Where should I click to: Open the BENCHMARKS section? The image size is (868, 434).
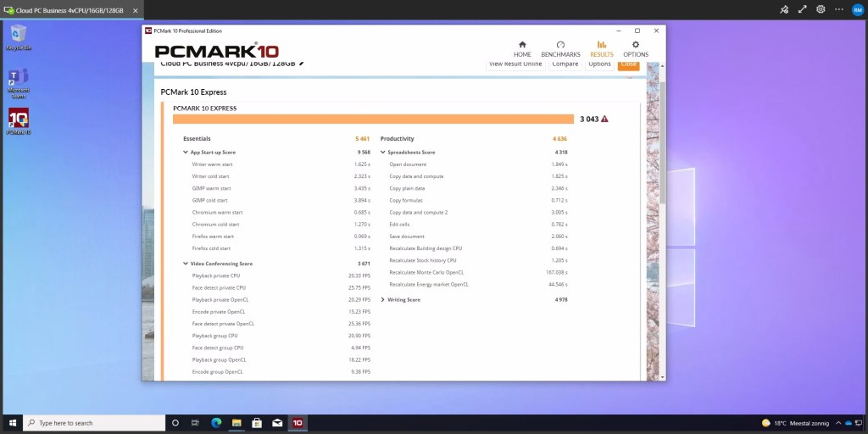pos(561,49)
